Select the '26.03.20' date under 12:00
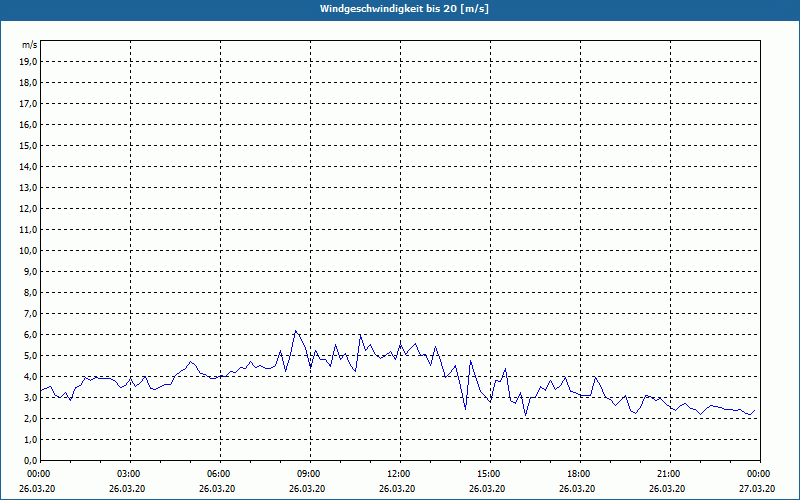Image resolution: width=800 pixels, height=500 pixels. (397, 489)
